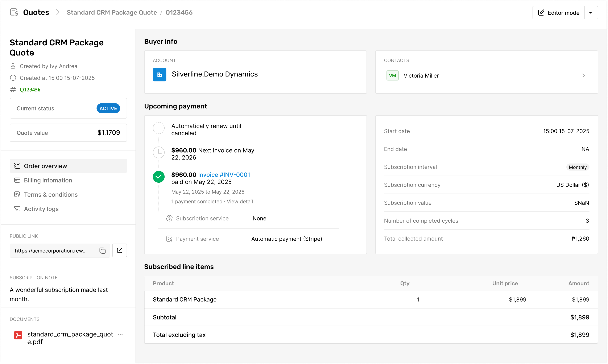608x364 pixels.
Task: Open the Billing infomation section
Action: [48, 180]
